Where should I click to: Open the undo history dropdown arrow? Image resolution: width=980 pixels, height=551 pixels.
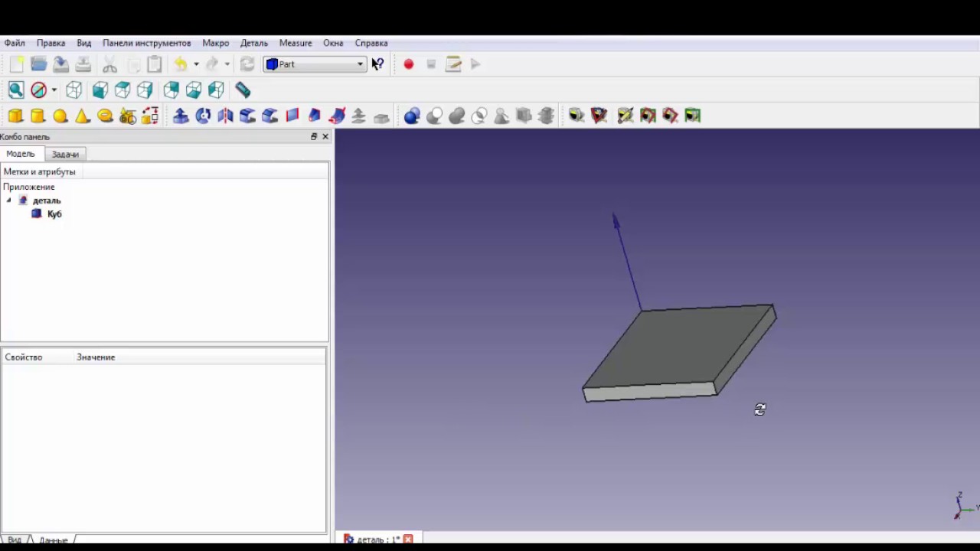[196, 64]
